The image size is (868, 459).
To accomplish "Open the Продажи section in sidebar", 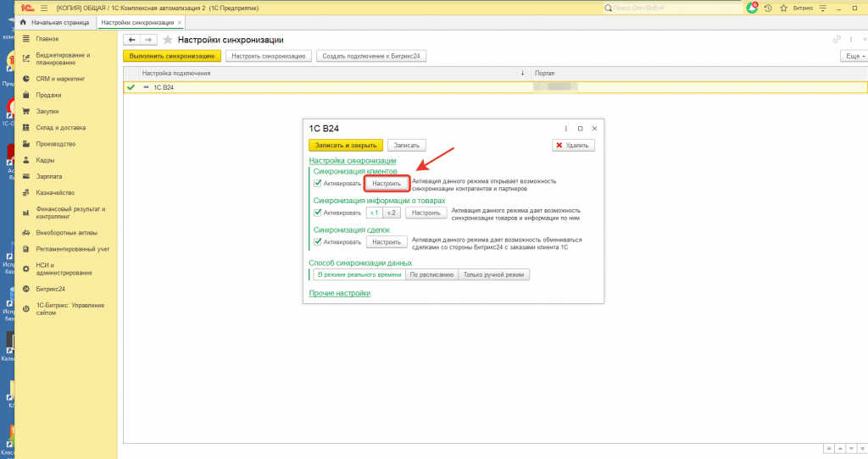I will click(48, 95).
